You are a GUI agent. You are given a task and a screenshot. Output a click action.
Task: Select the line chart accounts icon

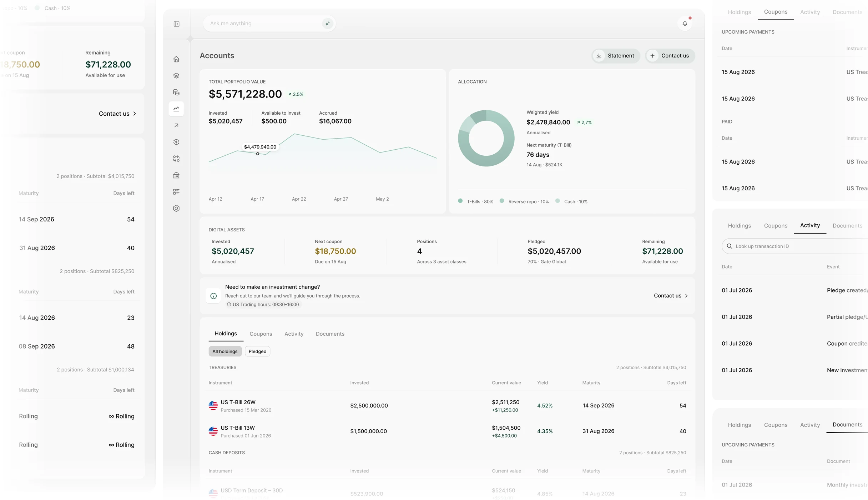pyautogui.click(x=176, y=109)
